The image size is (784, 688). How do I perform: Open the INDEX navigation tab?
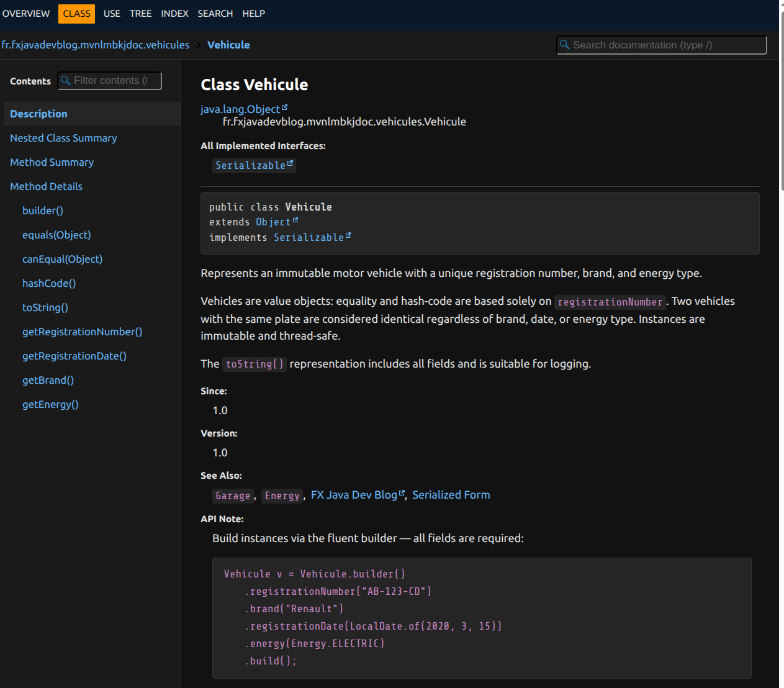pos(174,14)
